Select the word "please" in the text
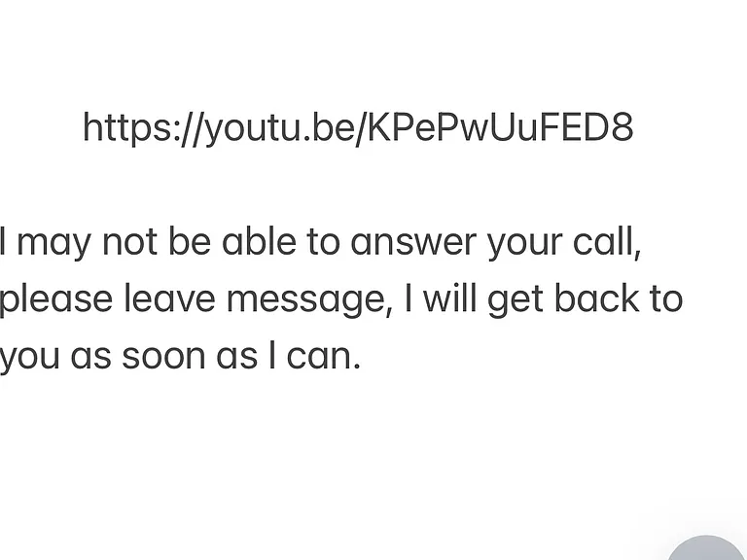Screen dimensions: 747x560 pyautogui.click(x=56, y=299)
